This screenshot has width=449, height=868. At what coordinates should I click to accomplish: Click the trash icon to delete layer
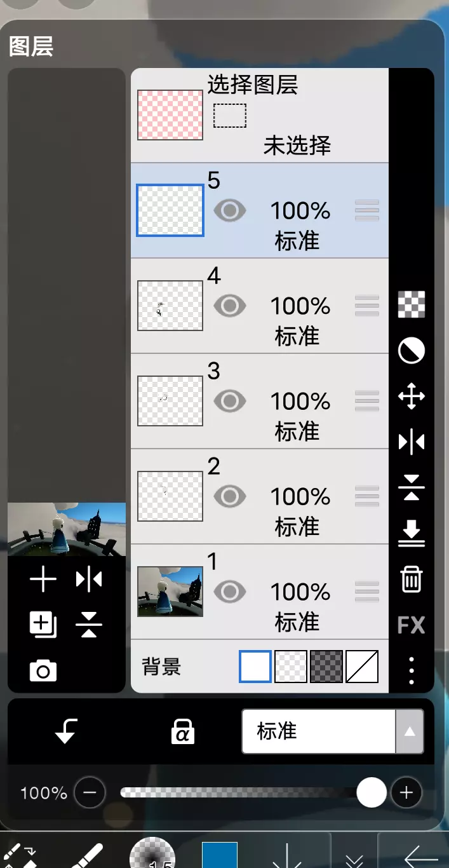411,580
